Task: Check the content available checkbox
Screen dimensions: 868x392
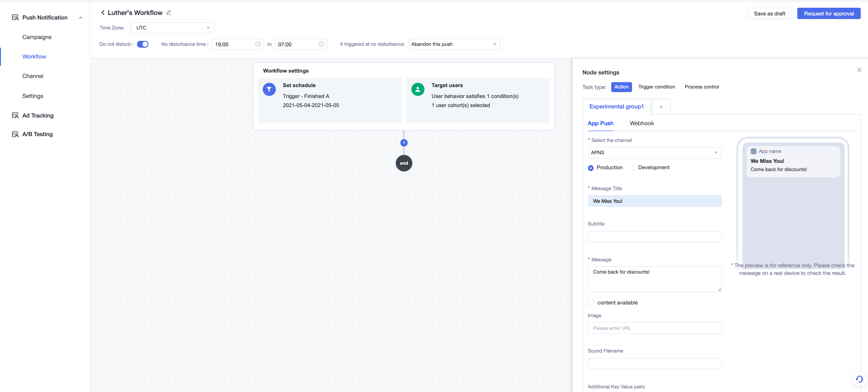Action: 591,303
